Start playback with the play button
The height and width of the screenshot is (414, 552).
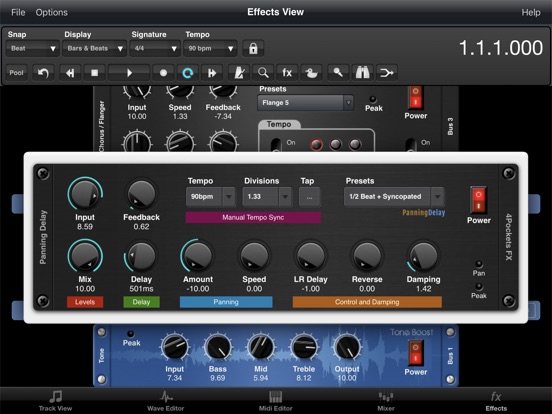(x=129, y=73)
